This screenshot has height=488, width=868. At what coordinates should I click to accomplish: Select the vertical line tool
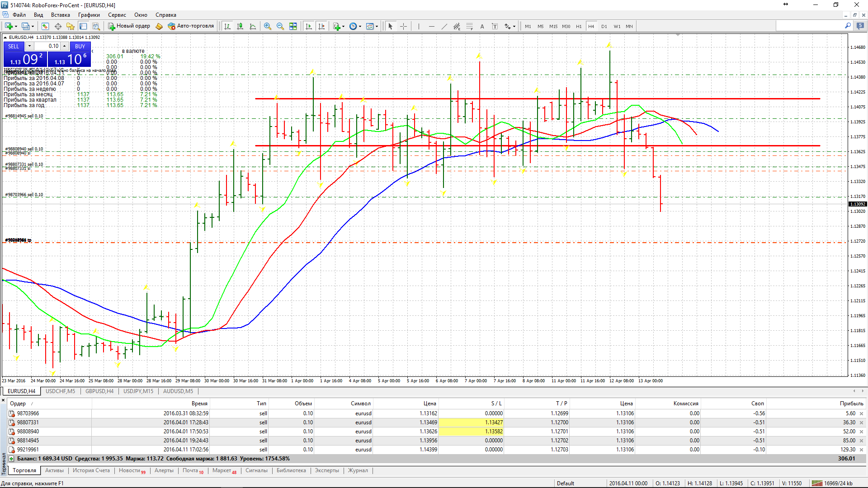419,26
